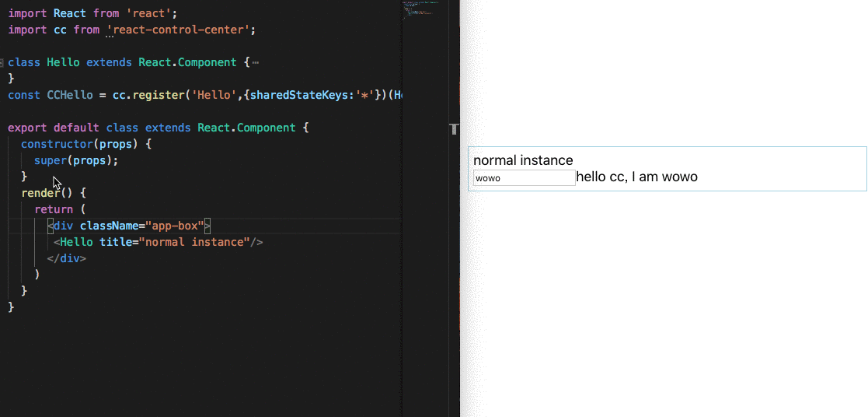Click the Hello title="normal instance" JSX tag
868x417 pixels.
point(159,242)
